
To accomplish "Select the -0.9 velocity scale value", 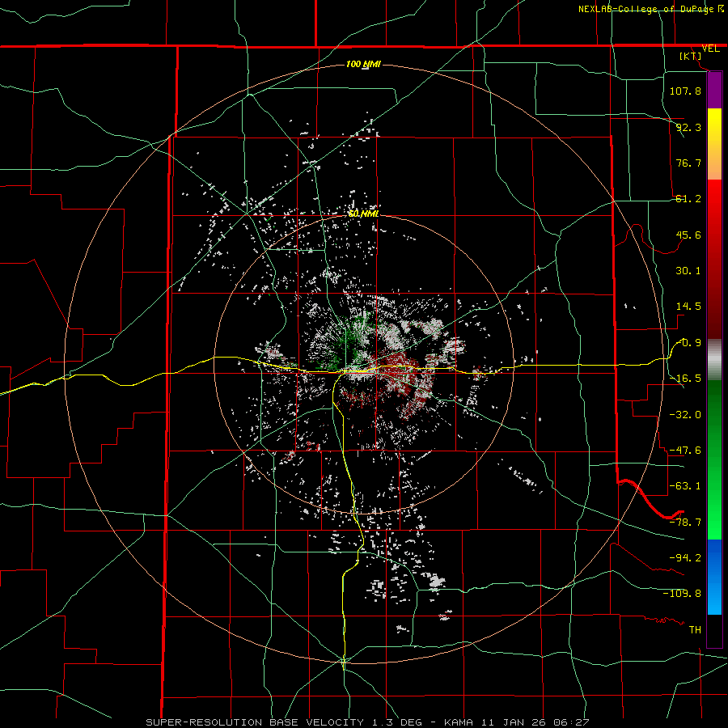I will (x=688, y=343).
